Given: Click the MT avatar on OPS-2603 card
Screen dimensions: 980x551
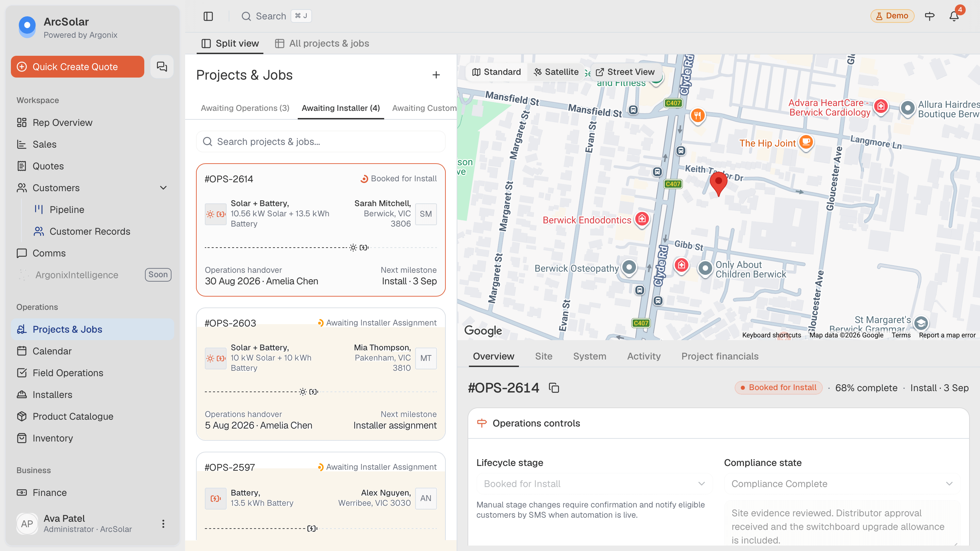Looking at the screenshot, I should (426, 358).
